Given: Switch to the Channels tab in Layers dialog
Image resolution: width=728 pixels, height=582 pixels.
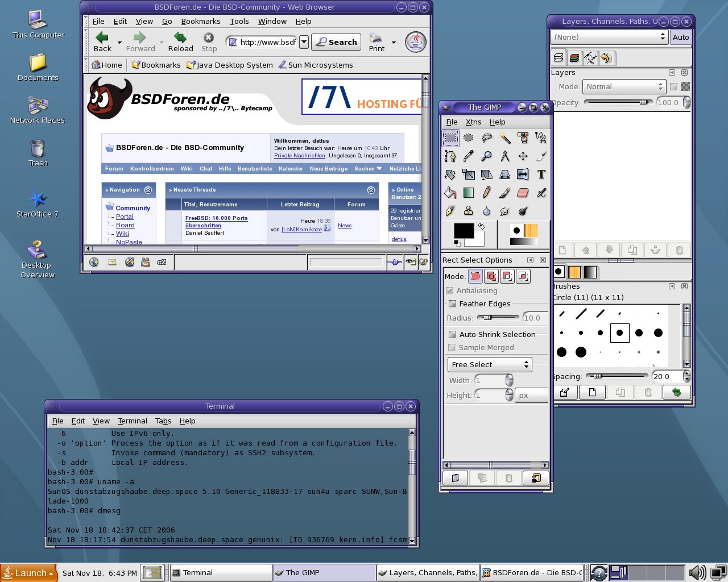Looking at the screenshot, I should [x=574, y=58].
